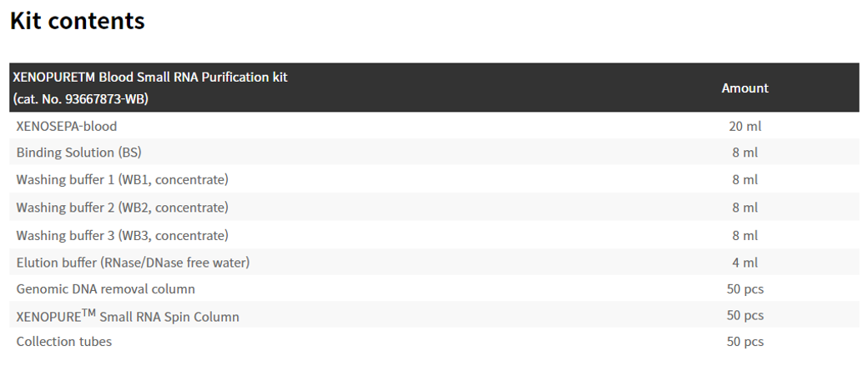The height and width of the screenshot is (381, 868).
Task: Select the XENOSEPA-blood row label
Action: [x=67, y=126]
